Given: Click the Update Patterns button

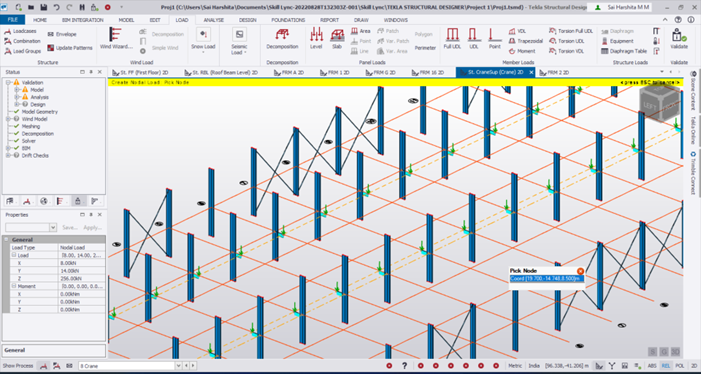Looking at the screenshot, I should click(x=70, y=48).
